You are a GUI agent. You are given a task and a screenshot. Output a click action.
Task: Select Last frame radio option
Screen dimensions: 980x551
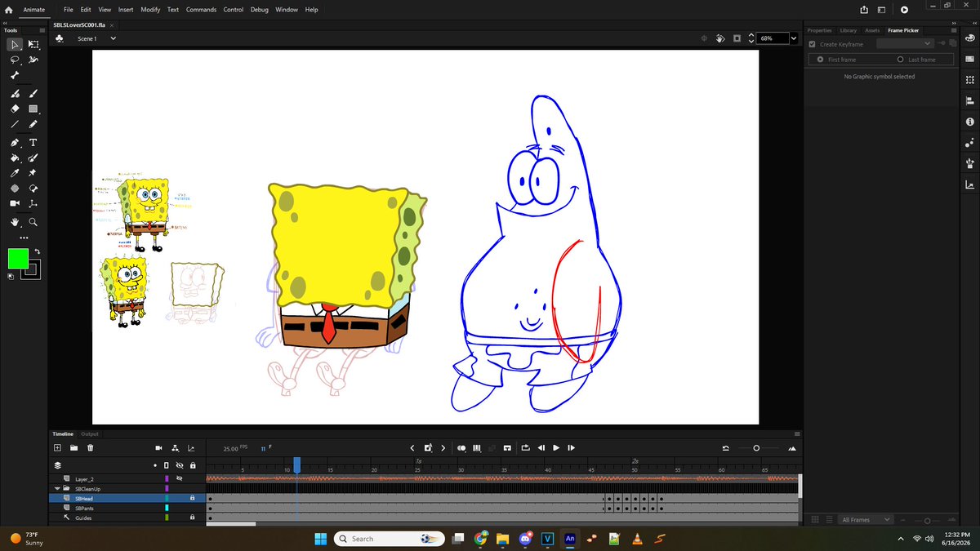coord(900,60)
